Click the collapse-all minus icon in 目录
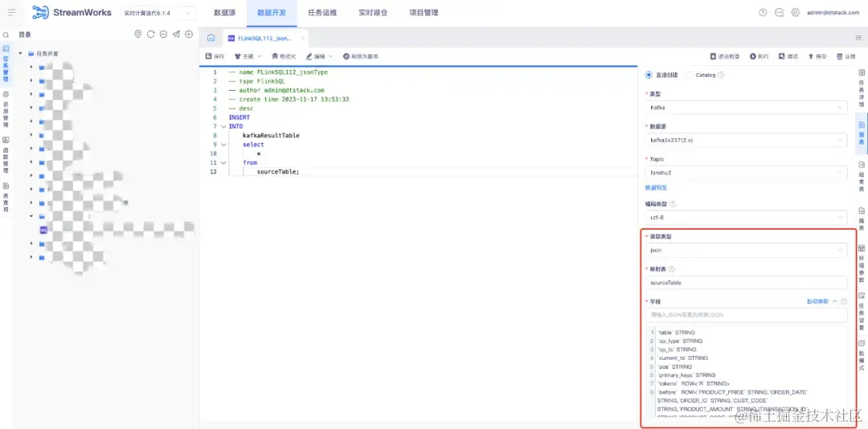Viewport: 868px width, 429px height. click(163, 35)
